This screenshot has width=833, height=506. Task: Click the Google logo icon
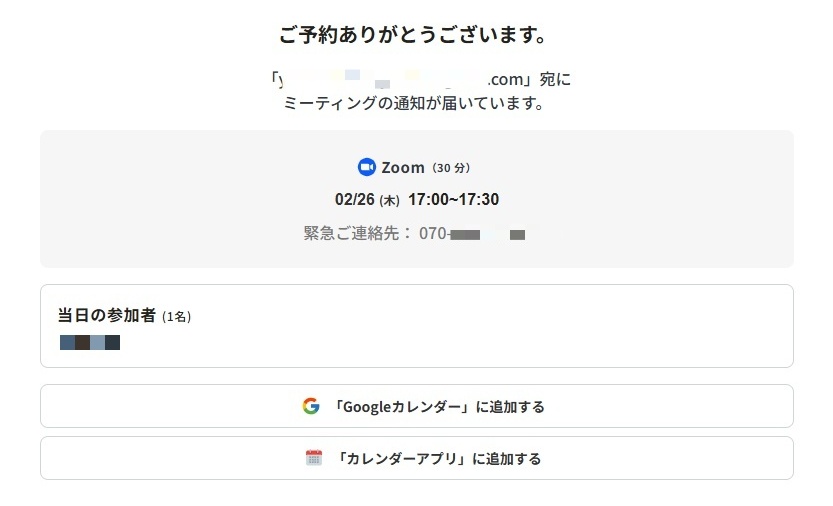pyautogui.click(x=311, y=406)
